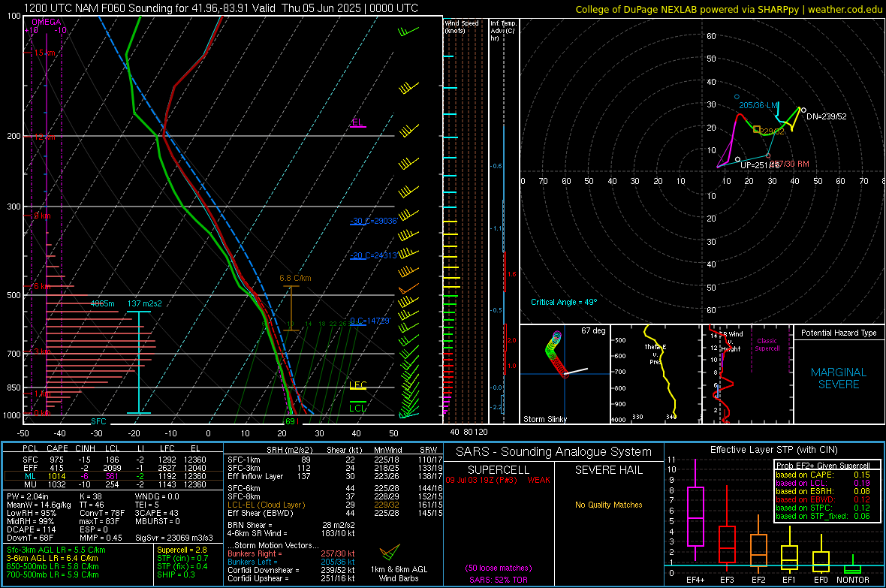Click the based on CAPE: 0.15 line
The height and width of the screenshot is (588, 886).
823,475
